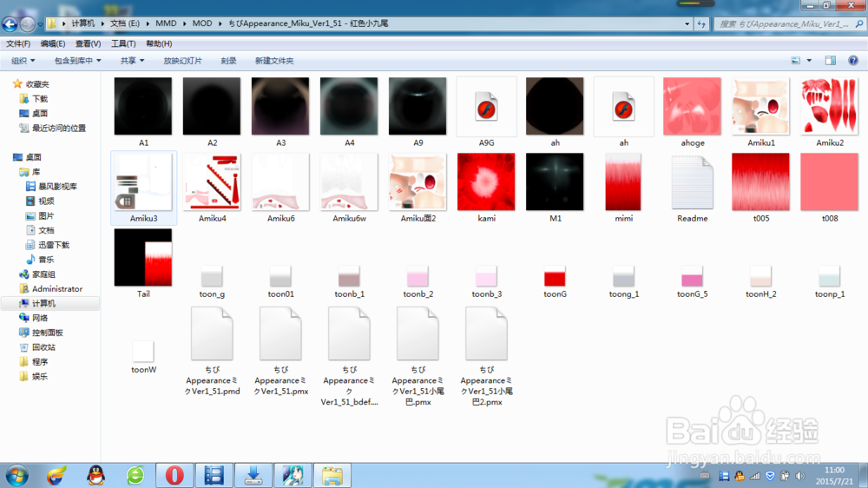868x488 pixels.
Task: Select the ahoge texture thumbnail
Action: pos(692,106)
